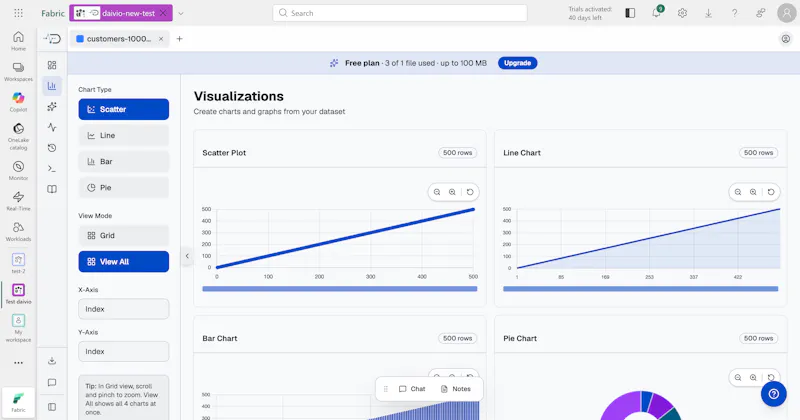This screenshot has width=800, height=420.
Task: Open the activity pulse icon in tool rail
Action: click(52, 127)
